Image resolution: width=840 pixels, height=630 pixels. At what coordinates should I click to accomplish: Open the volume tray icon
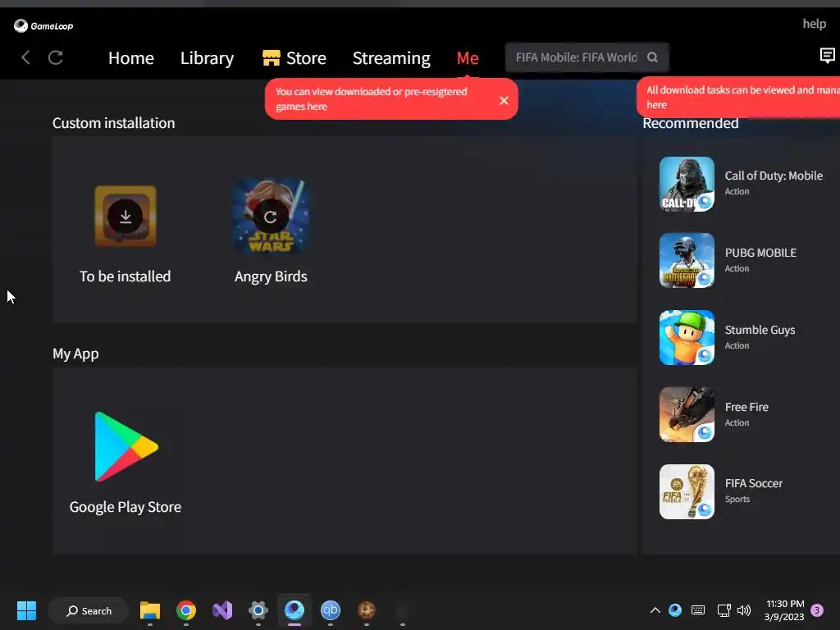(743, 610)
